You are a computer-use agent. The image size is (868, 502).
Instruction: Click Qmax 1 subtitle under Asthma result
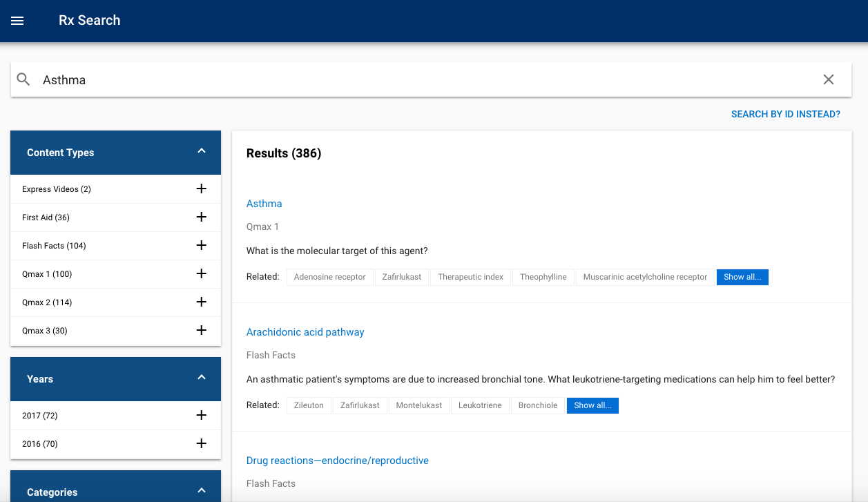(x=262, y=226)
